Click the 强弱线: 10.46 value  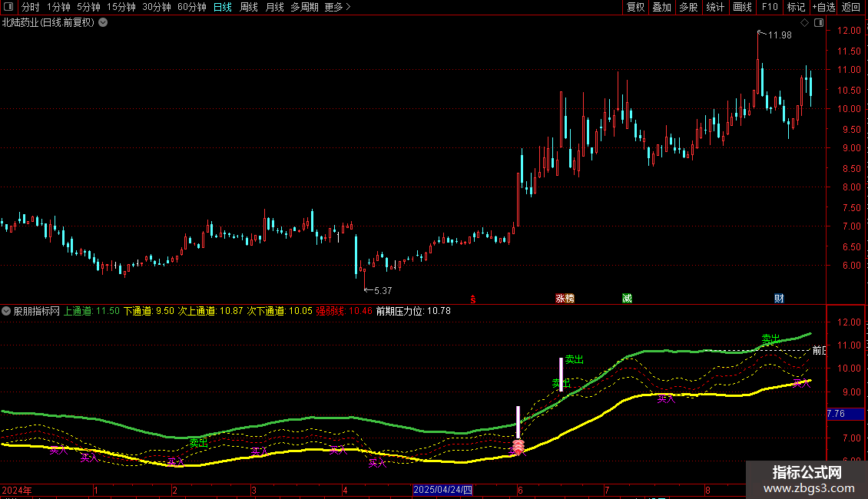click(344, 311)
